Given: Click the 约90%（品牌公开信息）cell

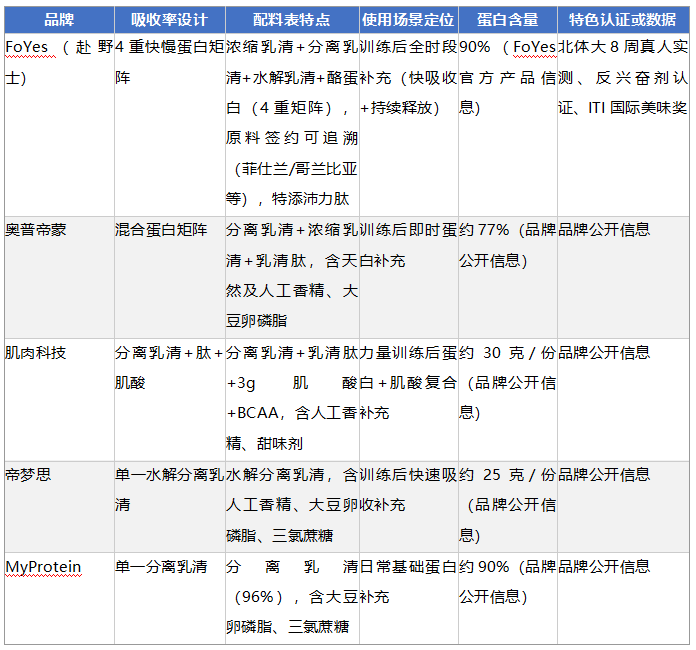Looking at the screenshot, I should pos(507,598).
